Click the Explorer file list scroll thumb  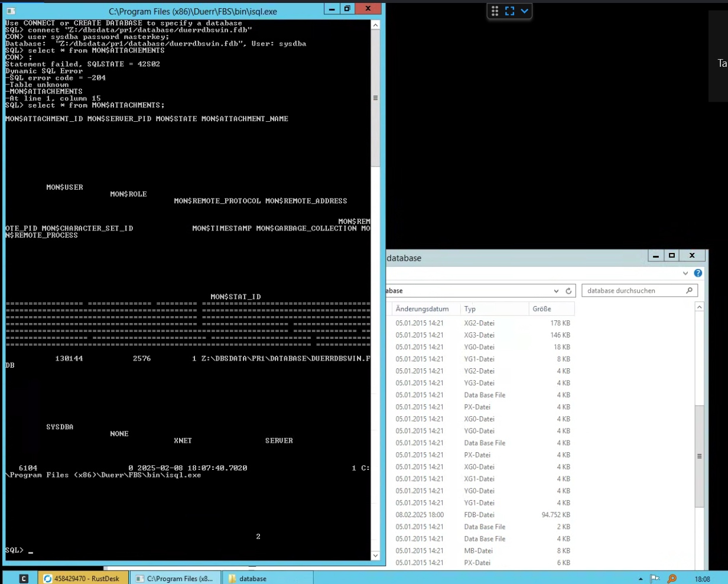pyautogui.click(x=700, y=456)
